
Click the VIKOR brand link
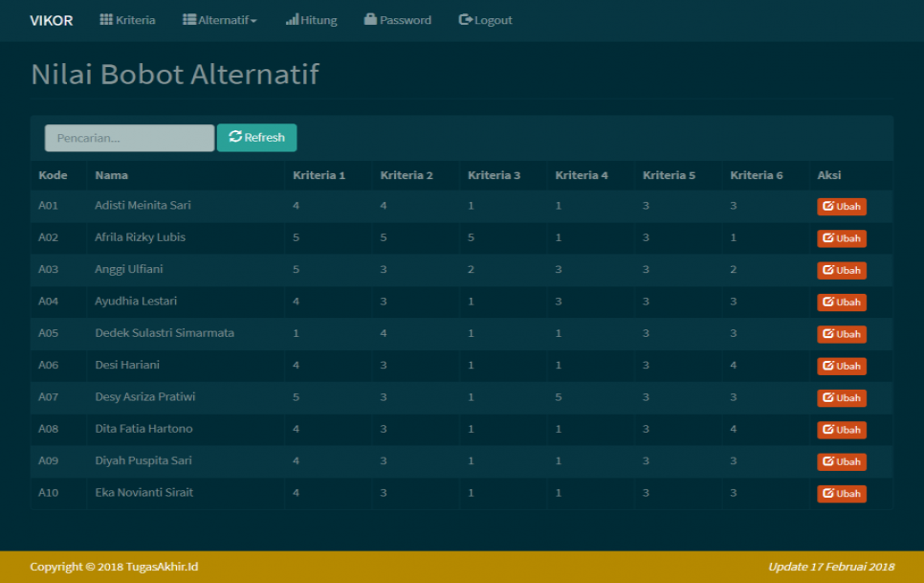pos(52,20)
